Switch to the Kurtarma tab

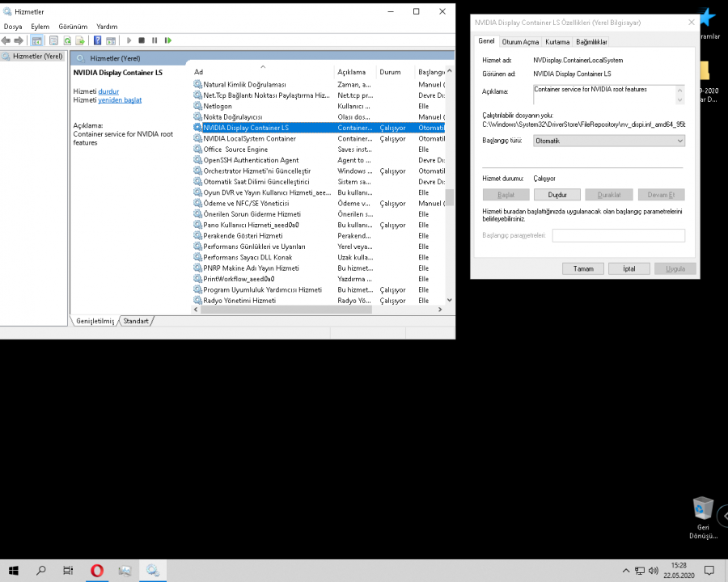click(557, 42)
